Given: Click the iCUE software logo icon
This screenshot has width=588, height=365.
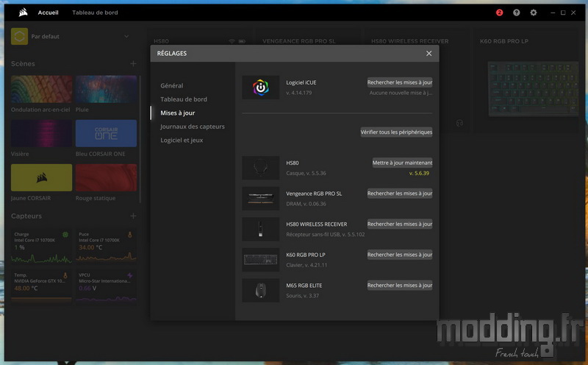Looking at the screenshot, I should point(261,88).
